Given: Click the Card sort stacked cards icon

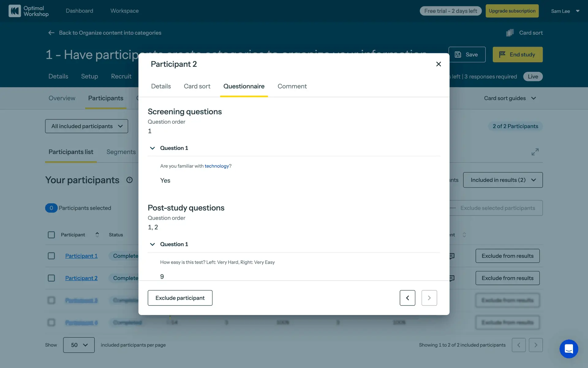Looking at the screenshot, I should tap(510, 33).
